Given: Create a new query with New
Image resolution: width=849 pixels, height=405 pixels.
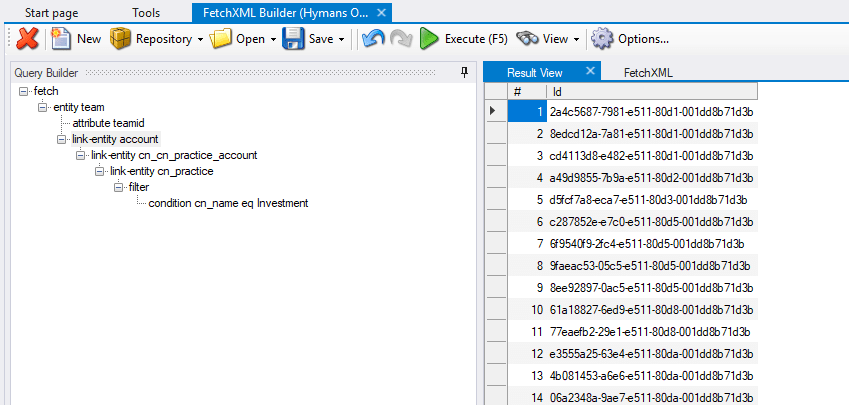Looking at the screenshot, I should 76,39.
